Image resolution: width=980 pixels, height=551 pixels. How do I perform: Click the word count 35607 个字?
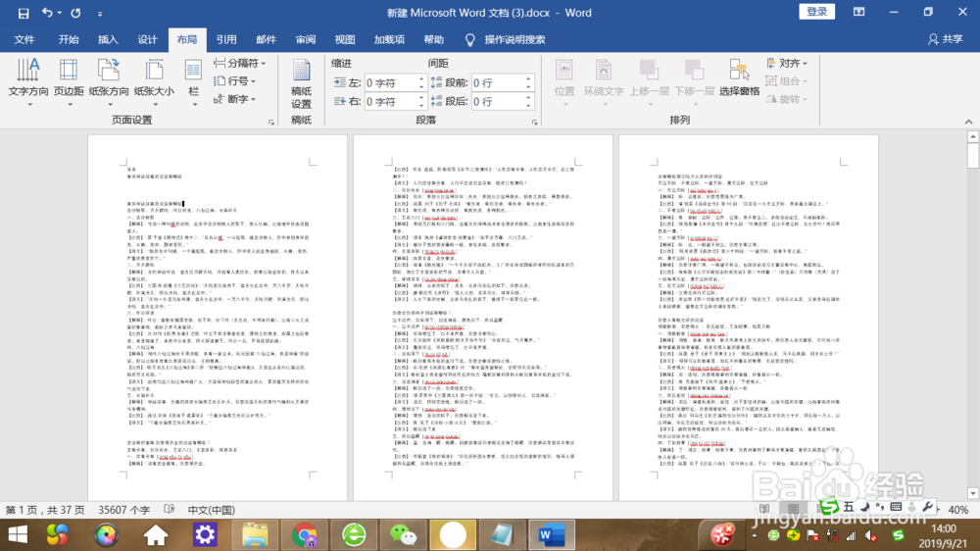click(x=124, y=510)
